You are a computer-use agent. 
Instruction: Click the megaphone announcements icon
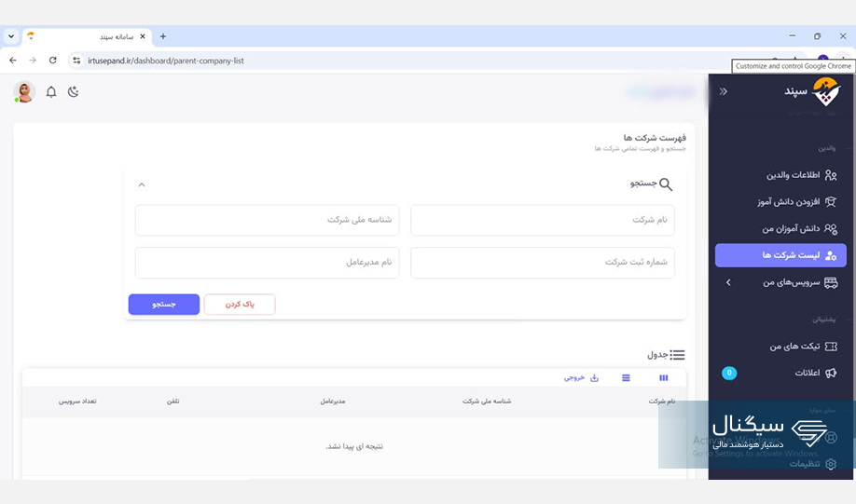tap(831, 373)
